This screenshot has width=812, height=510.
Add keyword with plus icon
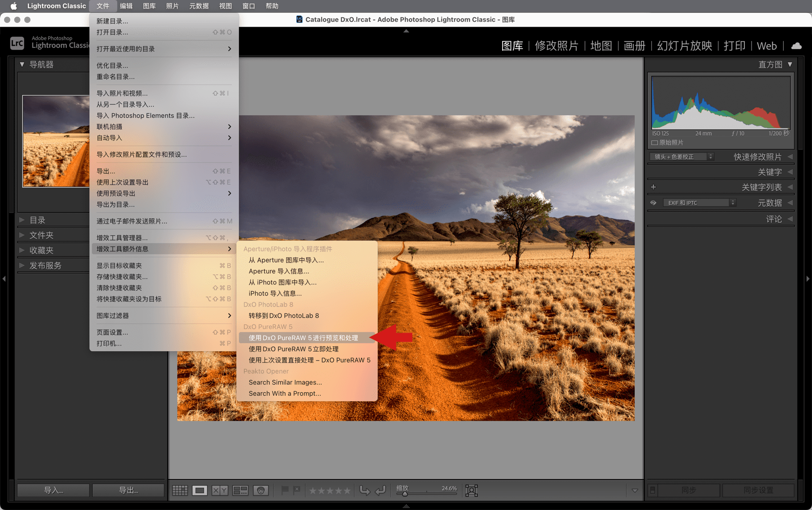tap(653, 187)
